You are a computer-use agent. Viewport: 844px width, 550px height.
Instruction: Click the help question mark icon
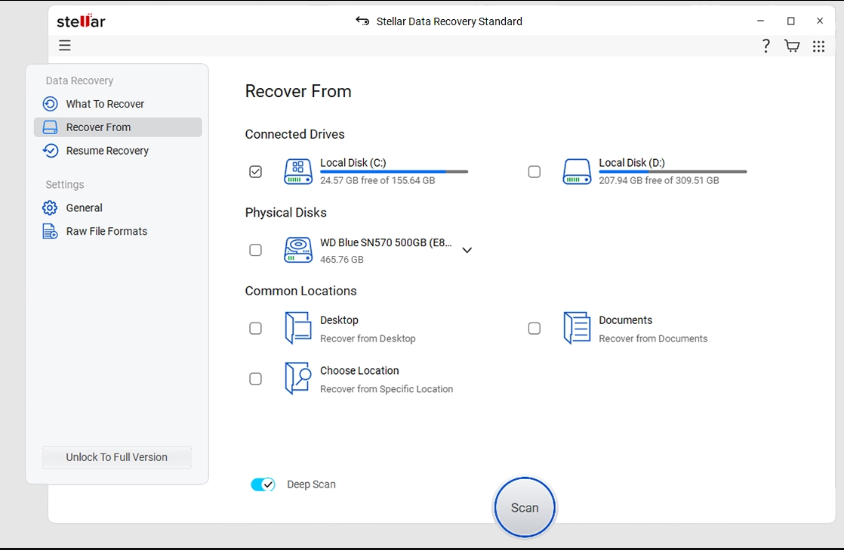click(765, 46)
